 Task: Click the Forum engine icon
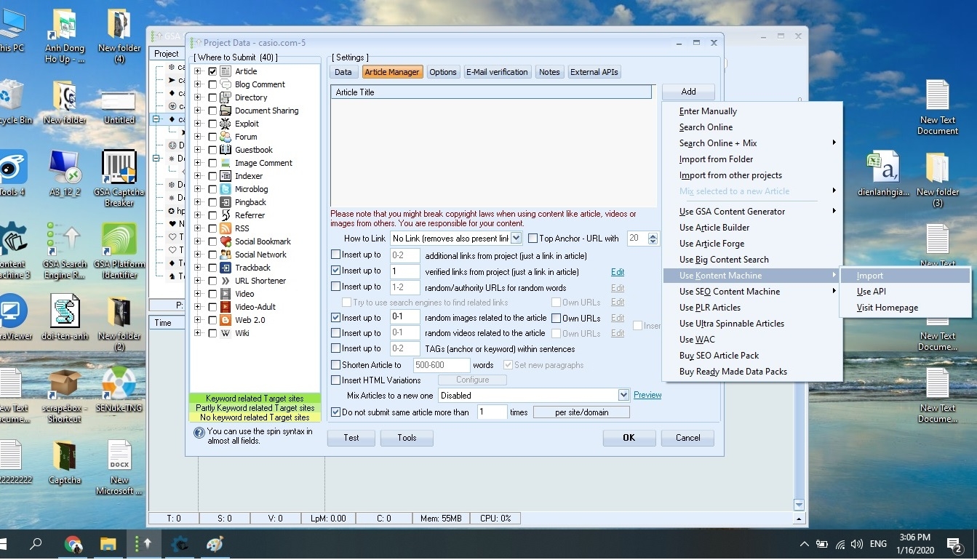coord(226,137)
